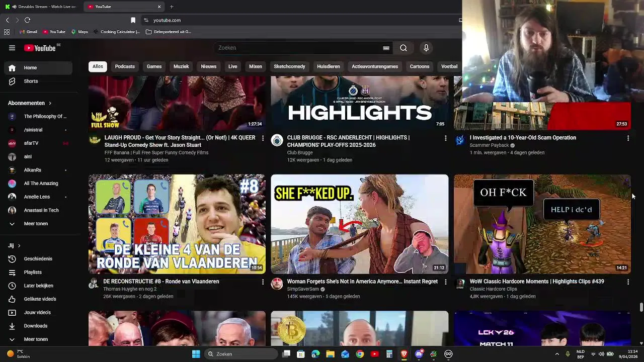This screenshot has height=362, width=644.
Task: Open Google Chrome from taskbar
Action: pyautogui.click(x=360, y=354)
